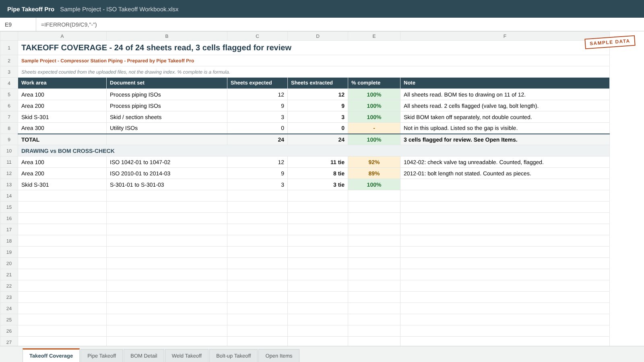Screen dimensions: 644x362
Task: Click the formula bar with the =IFERROR(D9/C9,"-") formula
Action: coord(340,25)
